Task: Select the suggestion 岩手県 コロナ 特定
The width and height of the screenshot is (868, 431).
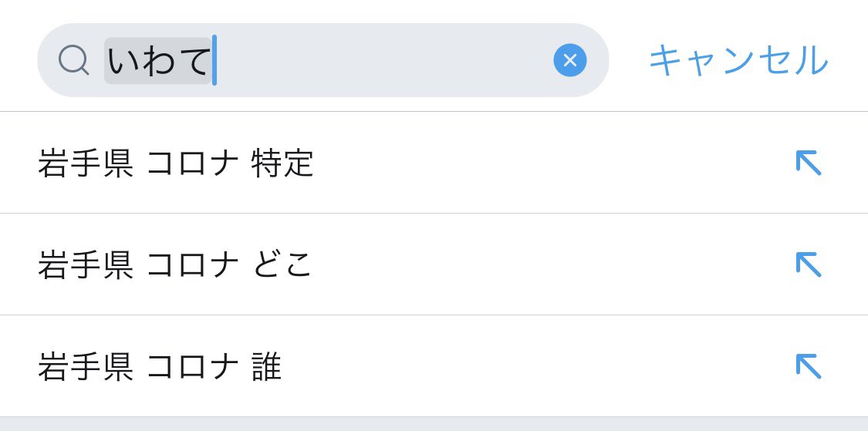Action: tap(434, 163)
